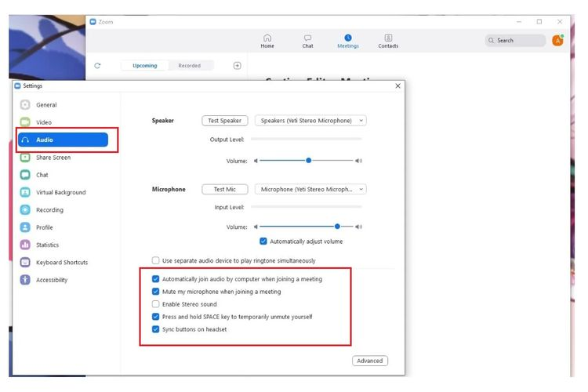Open Keyboard Shortcuts settings
588x392 pixels.
pos(61,263)
